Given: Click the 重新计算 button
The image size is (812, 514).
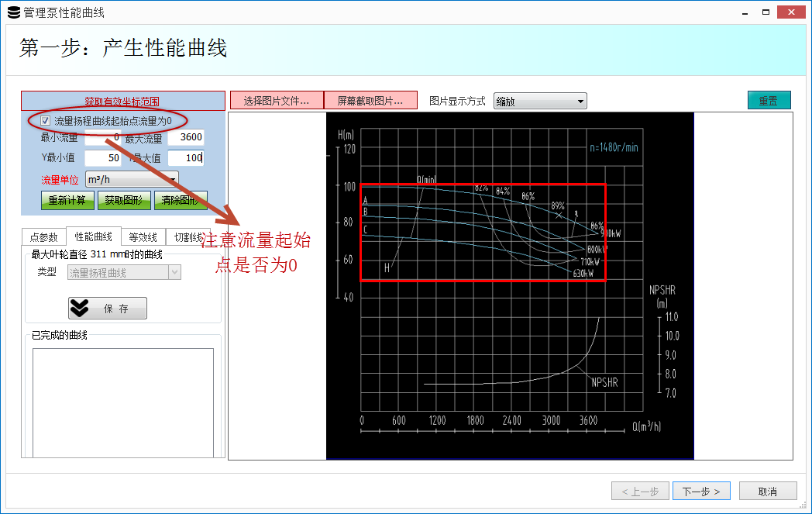Looking at the screenshot, I should 67,200.
